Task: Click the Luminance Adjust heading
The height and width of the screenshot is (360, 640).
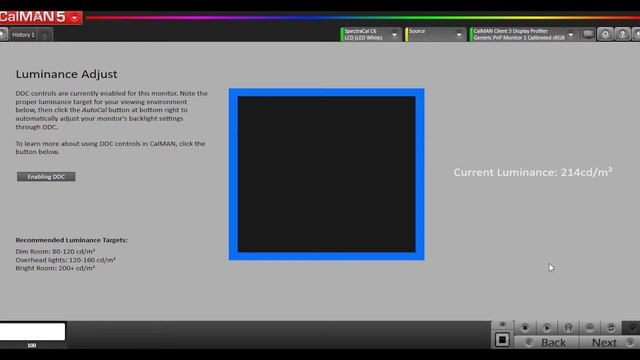Action: (x=67, y=74)
